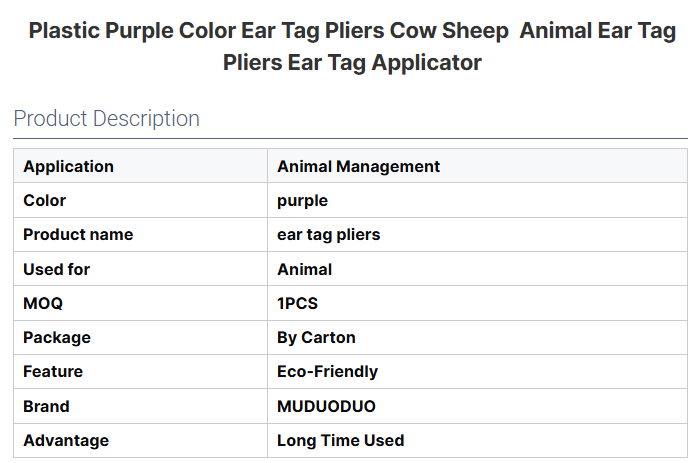
Task: Click the Long Time Used value
Action: tap(340, 440)
